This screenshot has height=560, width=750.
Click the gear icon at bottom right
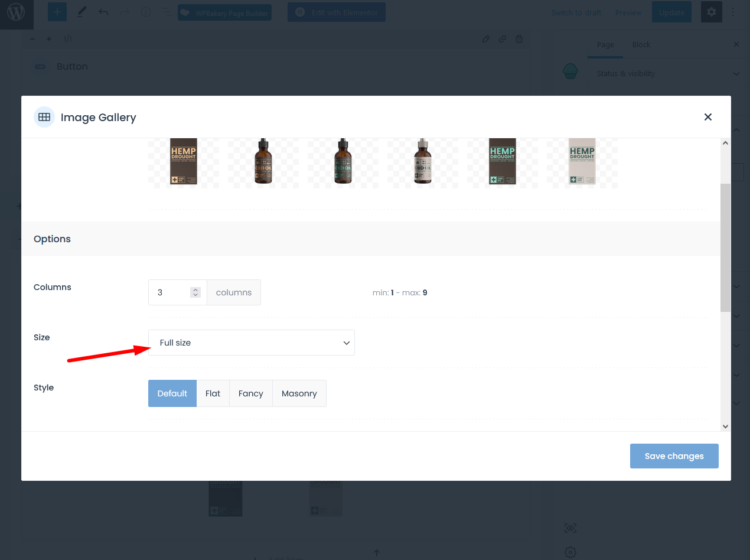(x=570, y=552)
